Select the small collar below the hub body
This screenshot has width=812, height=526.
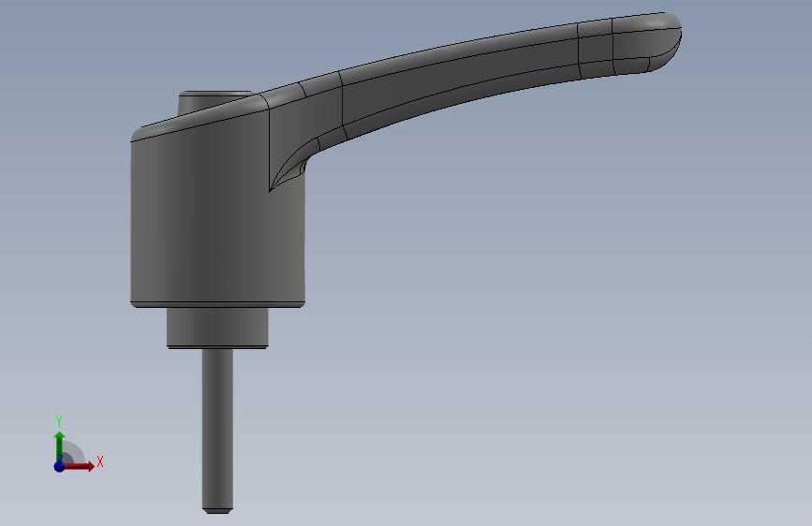pos(217,329)
